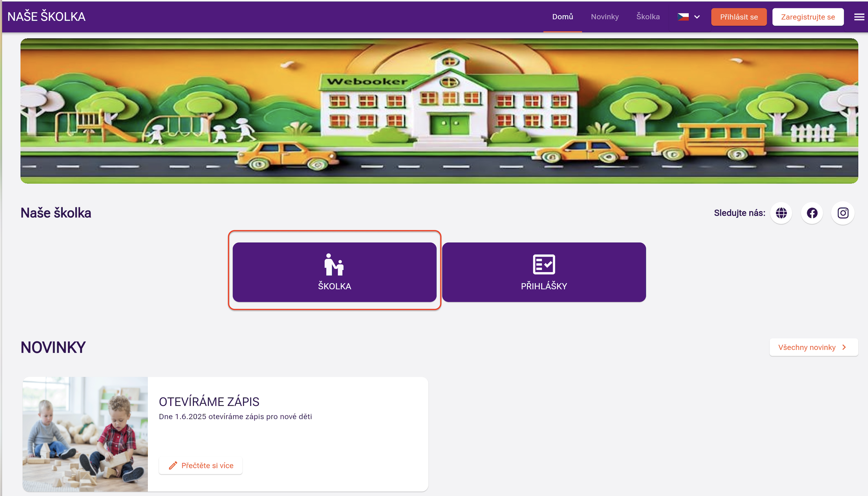Open the NAŠE ŠKOLKA site title
The width and height of the screenshot is (868, 496).
click(x=46, y=17)
